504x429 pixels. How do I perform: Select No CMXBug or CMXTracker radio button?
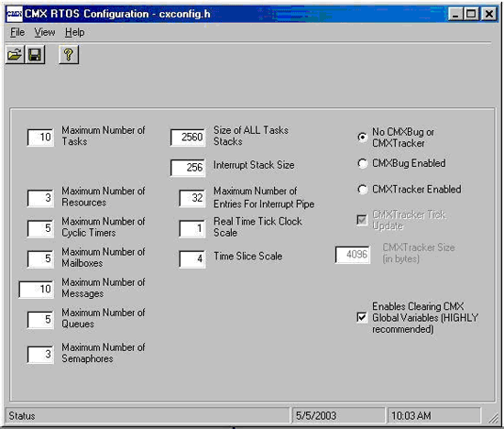coord(362,137)
